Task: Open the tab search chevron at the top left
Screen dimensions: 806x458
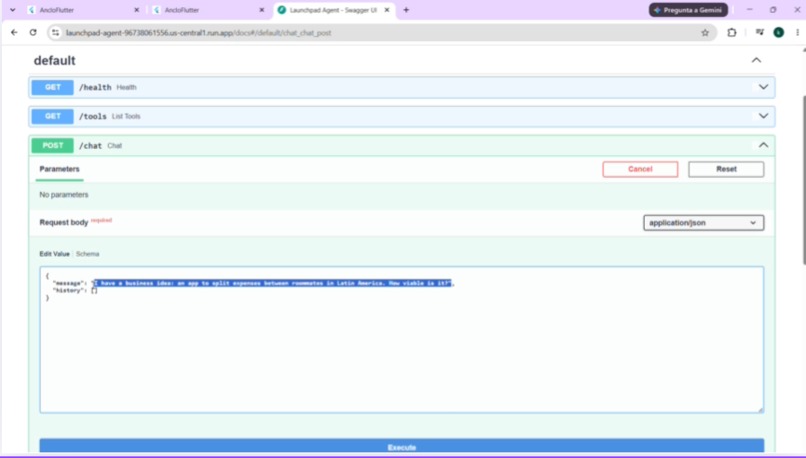Action: (12, 10)
